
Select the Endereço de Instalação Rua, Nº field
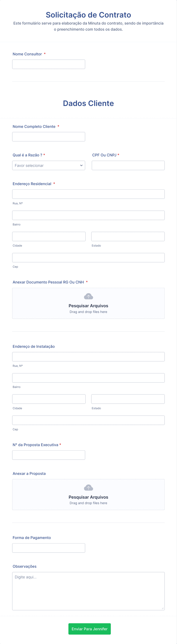click(x=88, y=357)
